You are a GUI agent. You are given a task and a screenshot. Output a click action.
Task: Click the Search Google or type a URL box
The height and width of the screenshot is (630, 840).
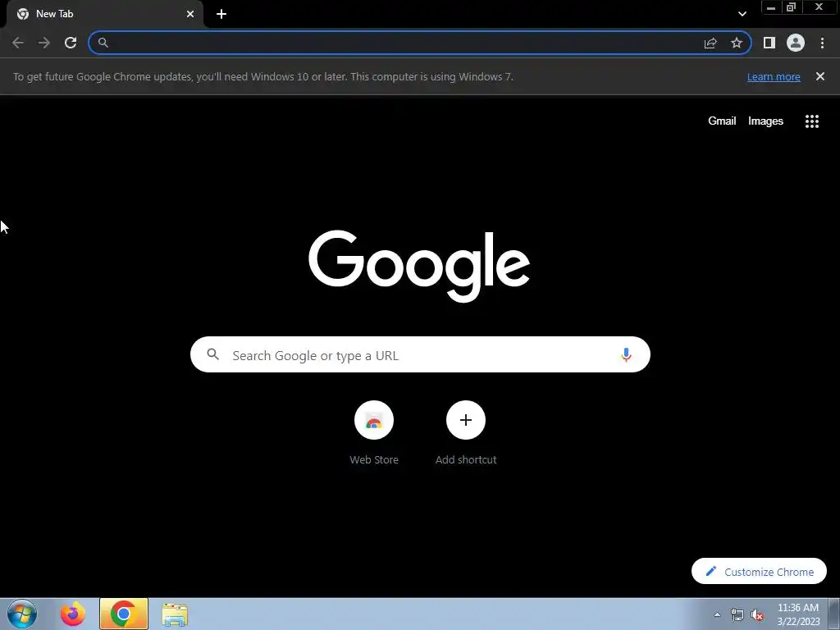[420, 354]
